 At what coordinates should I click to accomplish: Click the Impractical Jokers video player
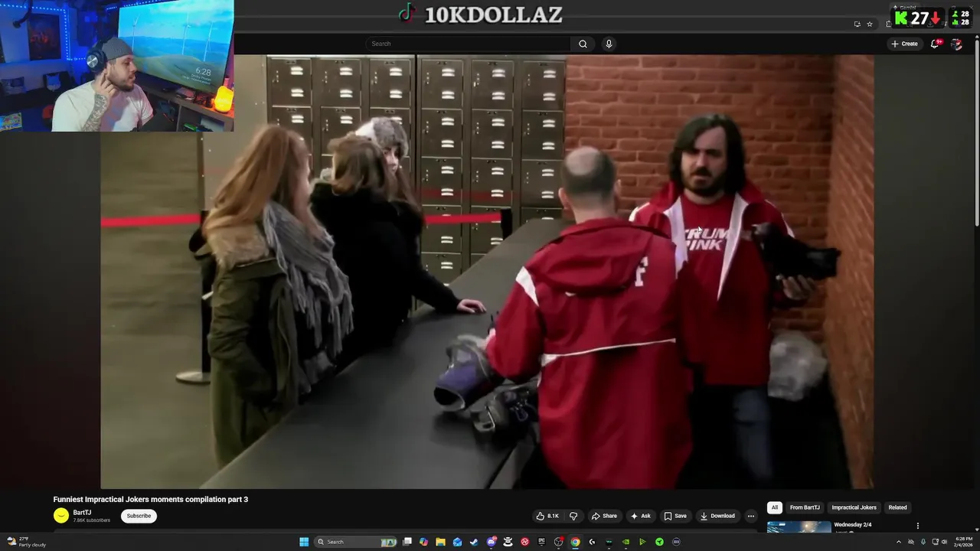click(487, 272)
